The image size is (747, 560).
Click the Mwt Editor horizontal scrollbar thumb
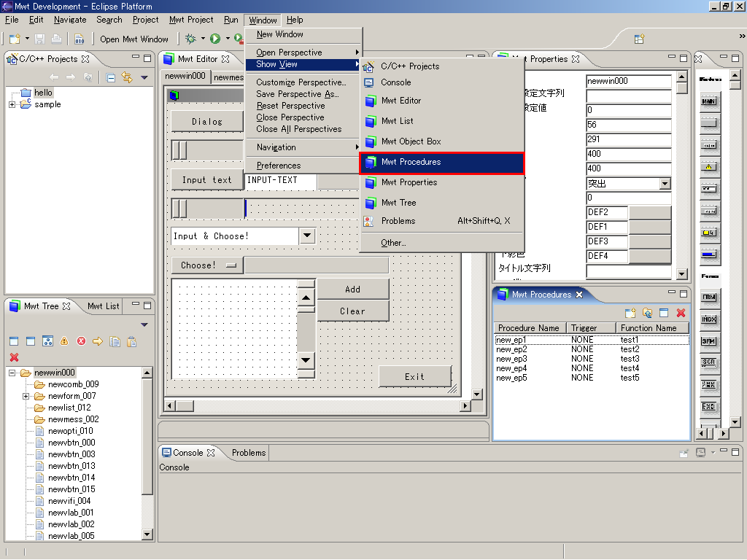pyautogui.click(x=185, y=406)
